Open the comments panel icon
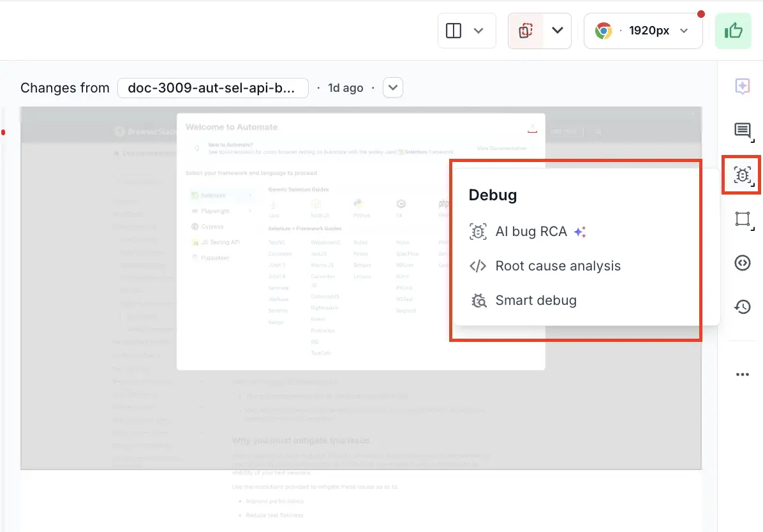Screen dimensions: 763x532 click(x=743, y=131)
